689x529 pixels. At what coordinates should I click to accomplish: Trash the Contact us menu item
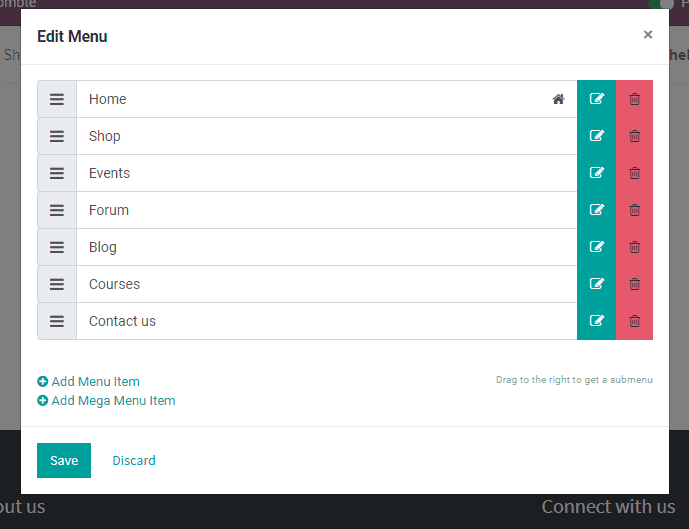(x=634, y=321)
